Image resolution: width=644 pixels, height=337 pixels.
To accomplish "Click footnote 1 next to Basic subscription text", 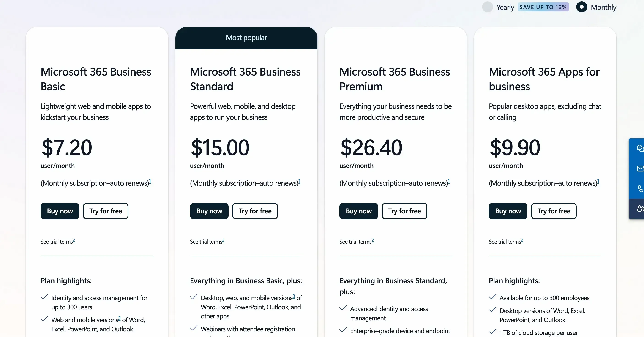I will pyautogui.click(x=150, y=181).
